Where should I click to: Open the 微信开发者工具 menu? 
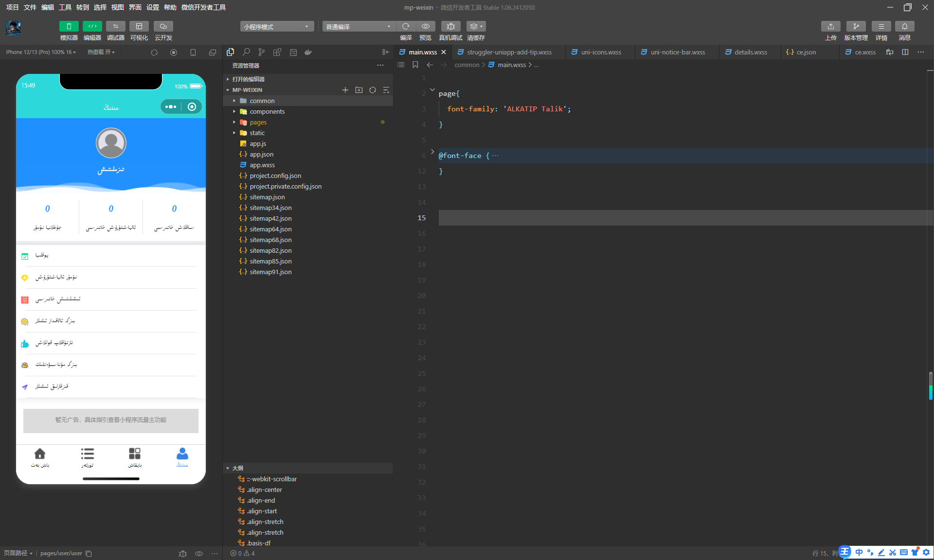[203, 7]
